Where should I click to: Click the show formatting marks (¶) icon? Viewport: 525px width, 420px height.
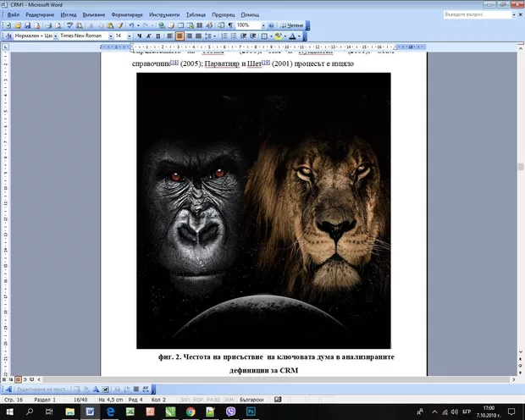coord(230,25)
